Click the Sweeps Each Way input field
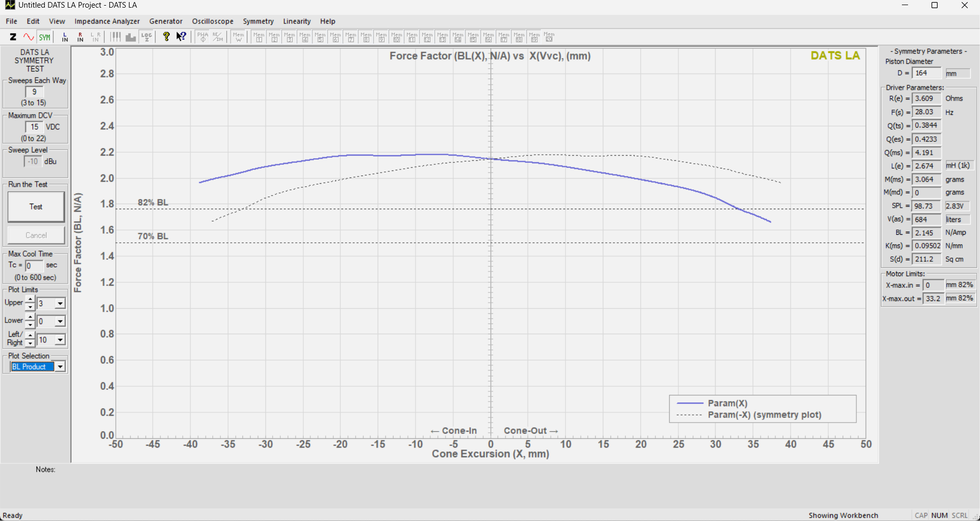Screen dimensions: 980x521 pos(34,92)
